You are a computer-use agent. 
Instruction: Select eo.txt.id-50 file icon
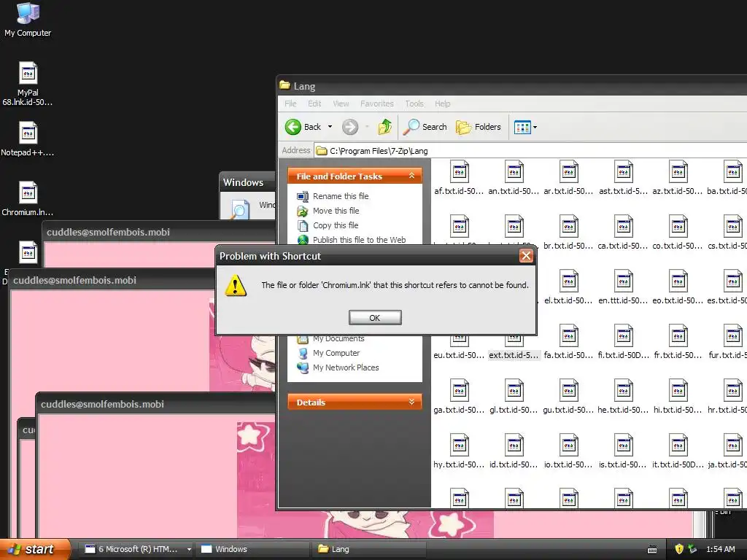(678, 282)
